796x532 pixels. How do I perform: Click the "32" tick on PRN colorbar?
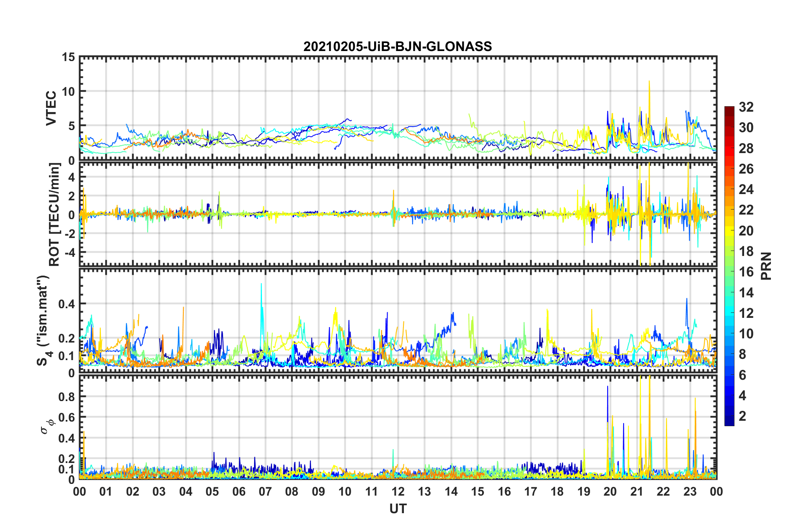(x=746, y=107)
